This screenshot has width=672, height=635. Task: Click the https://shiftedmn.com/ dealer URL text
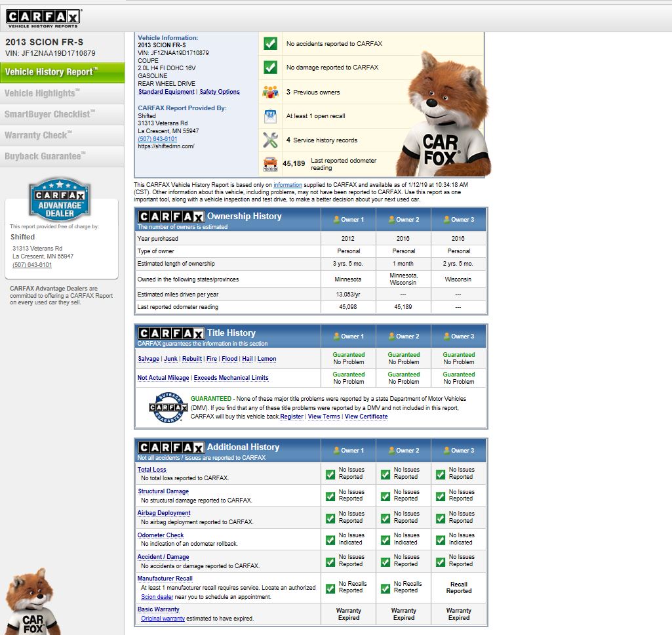point(167,146)
